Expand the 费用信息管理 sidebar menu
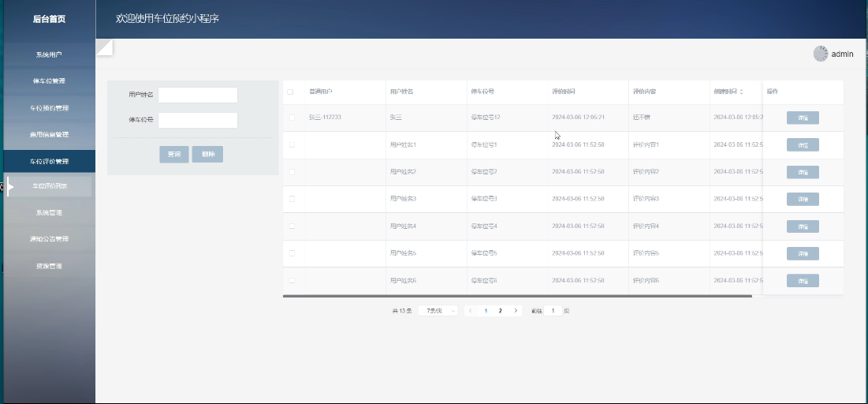Image resolution: width=868 pixels, height=404 pixels. pyautogui.click(x=49, y=135)
